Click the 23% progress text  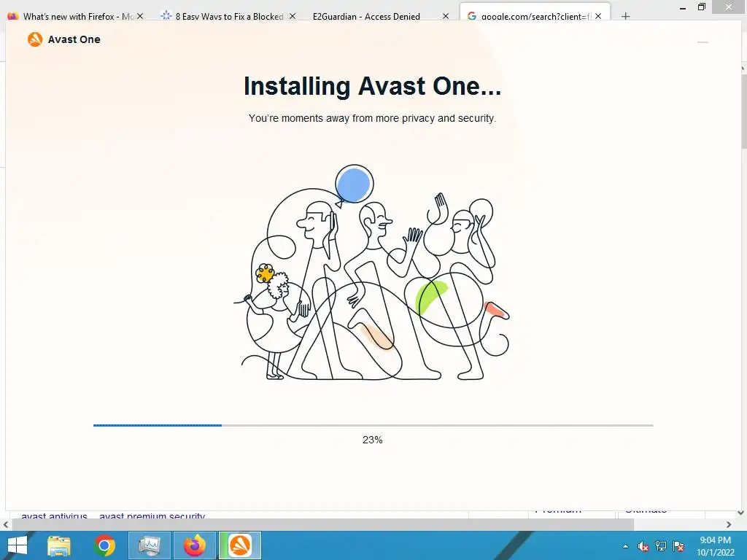(x=373, y=440)
